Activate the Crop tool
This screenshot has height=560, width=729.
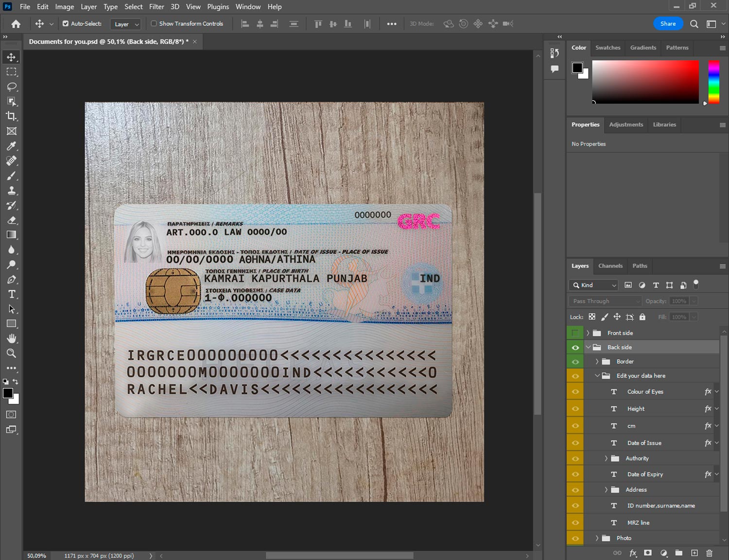(x=12, y=116)
